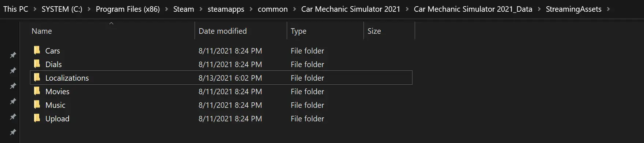Select the Movies folder icon
Image resolution: width=644 pixels, height=143 pixels.
click(37, 91)
